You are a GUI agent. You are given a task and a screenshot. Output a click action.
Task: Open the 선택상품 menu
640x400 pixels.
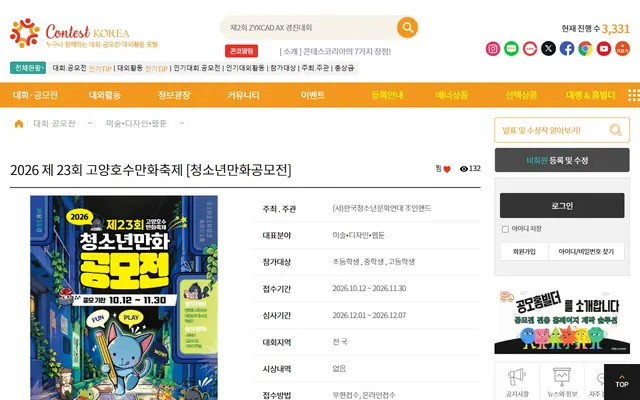(x=521, y=95)
